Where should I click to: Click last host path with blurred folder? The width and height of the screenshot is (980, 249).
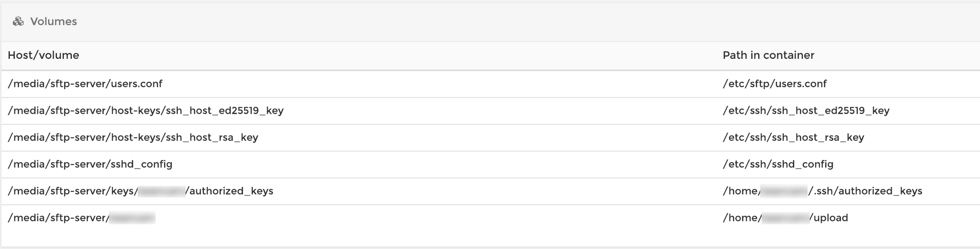[82, 218]
